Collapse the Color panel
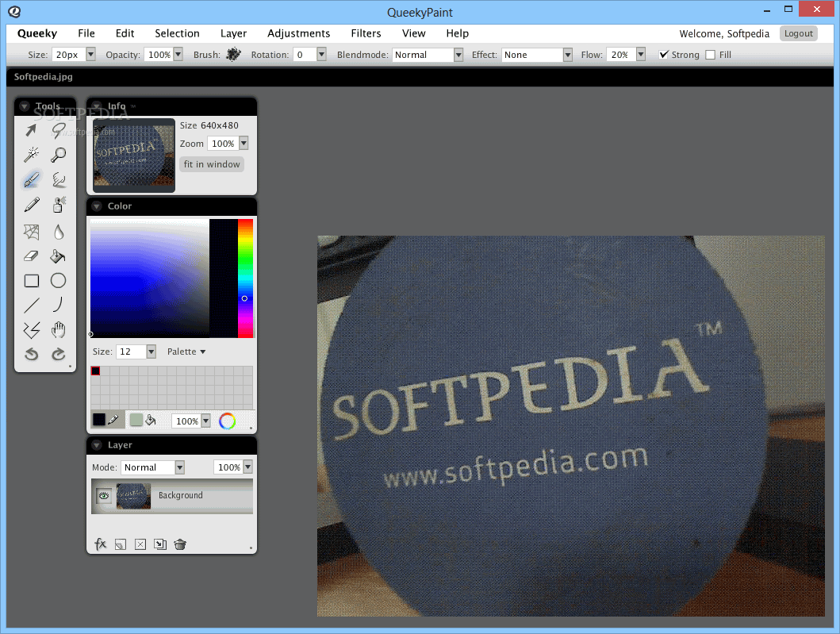Image resolution: width=840 pixels, height=634 pixels. pos(97,206)
